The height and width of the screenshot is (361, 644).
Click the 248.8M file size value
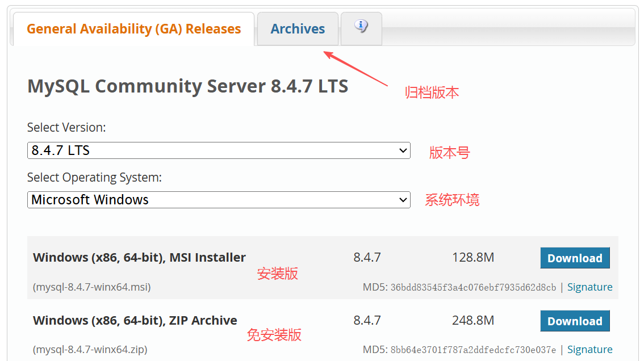[x=473, y=320]
